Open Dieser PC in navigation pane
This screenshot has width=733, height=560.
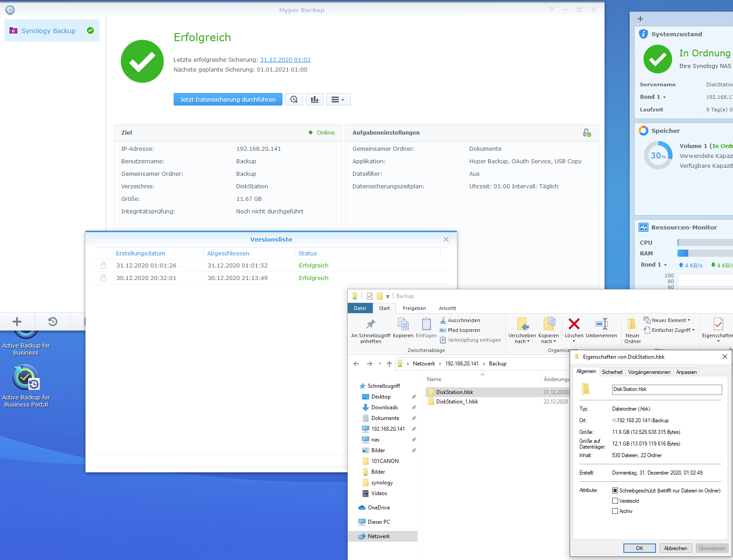(x=379, y=522)
